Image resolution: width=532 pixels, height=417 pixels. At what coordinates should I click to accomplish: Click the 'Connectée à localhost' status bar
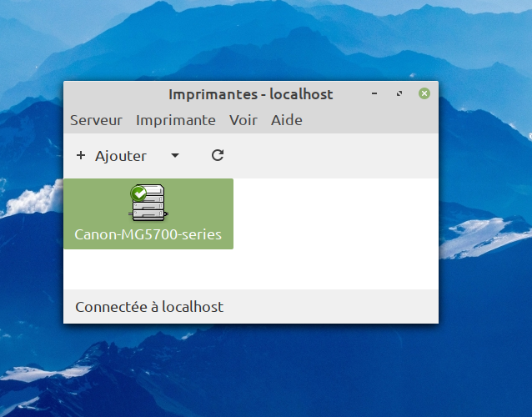[149, 307]
